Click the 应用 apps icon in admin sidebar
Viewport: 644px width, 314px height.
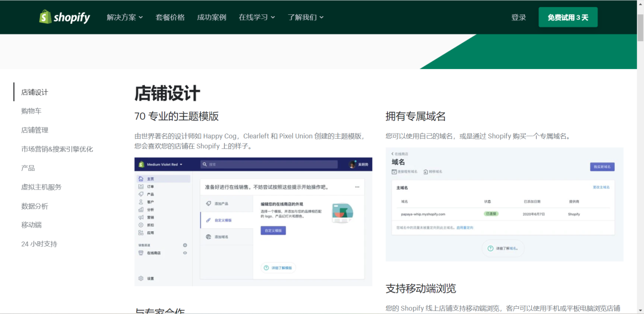click(141, 233)
